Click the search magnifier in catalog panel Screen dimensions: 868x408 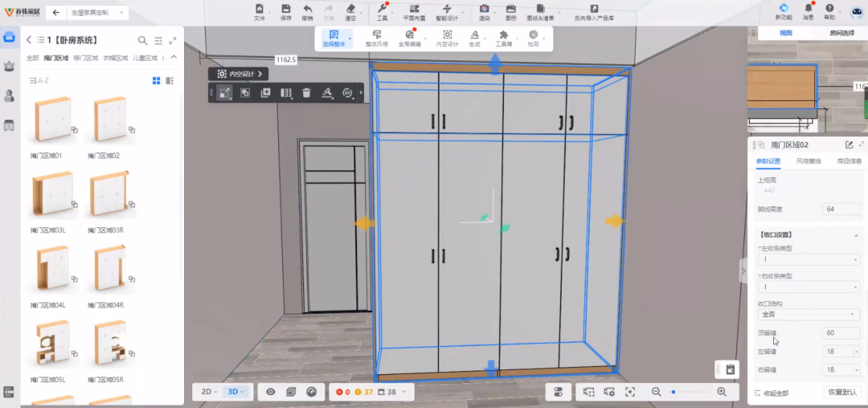point(142,40)
